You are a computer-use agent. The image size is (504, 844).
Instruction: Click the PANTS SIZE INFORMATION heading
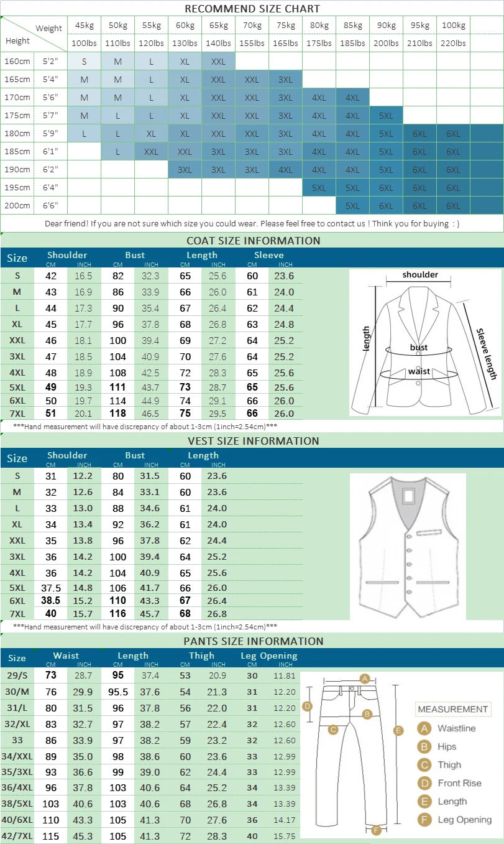[x=253, y=641]
